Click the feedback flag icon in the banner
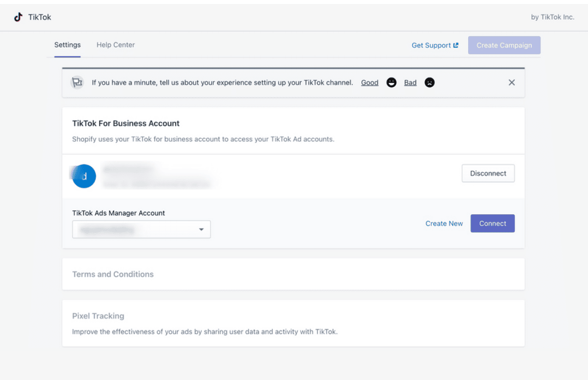 tap(77, 83)
